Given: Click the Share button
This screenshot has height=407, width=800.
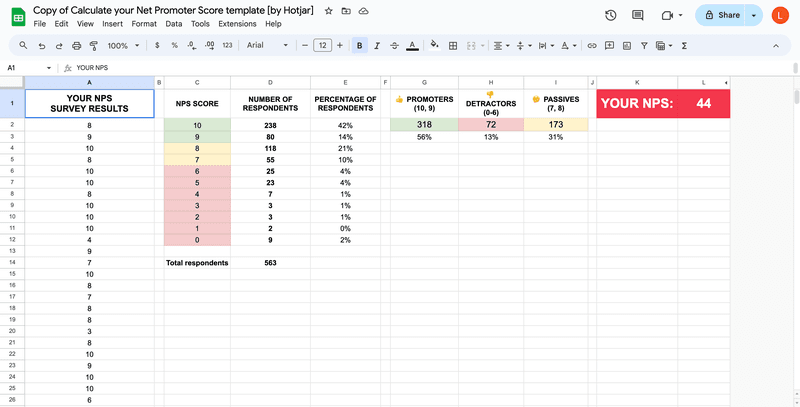Looking at the screenshot, I should tap(722, 15).
